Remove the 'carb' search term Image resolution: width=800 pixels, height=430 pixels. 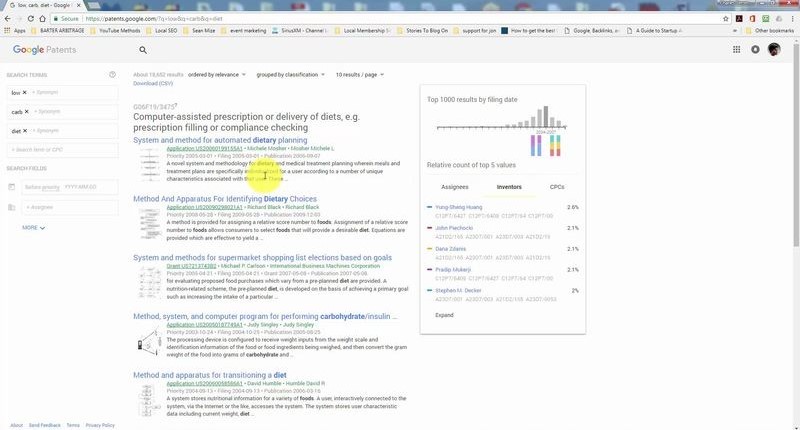(x=26, y=112)
